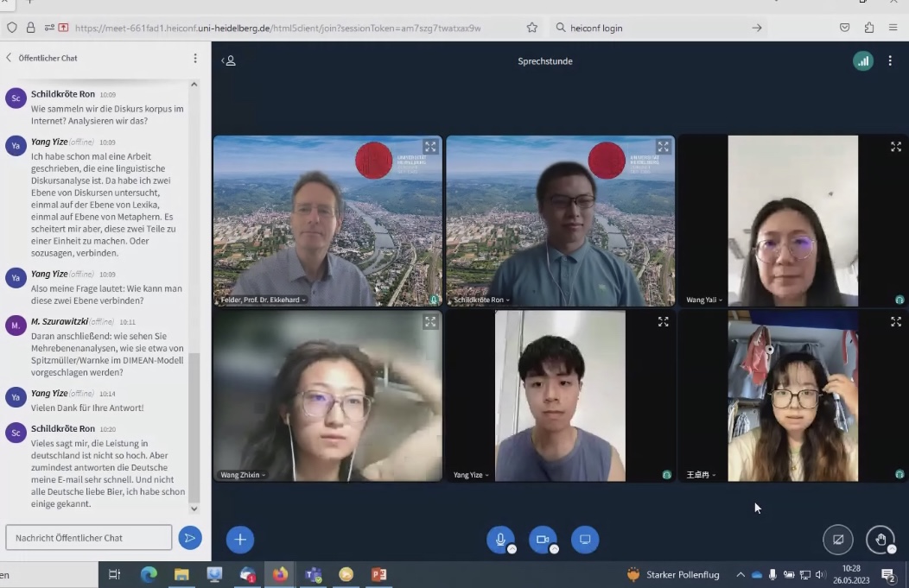Screen dimensions: 909x588
Task: Open the meeting options menu at top right
Action: (890, 61)
